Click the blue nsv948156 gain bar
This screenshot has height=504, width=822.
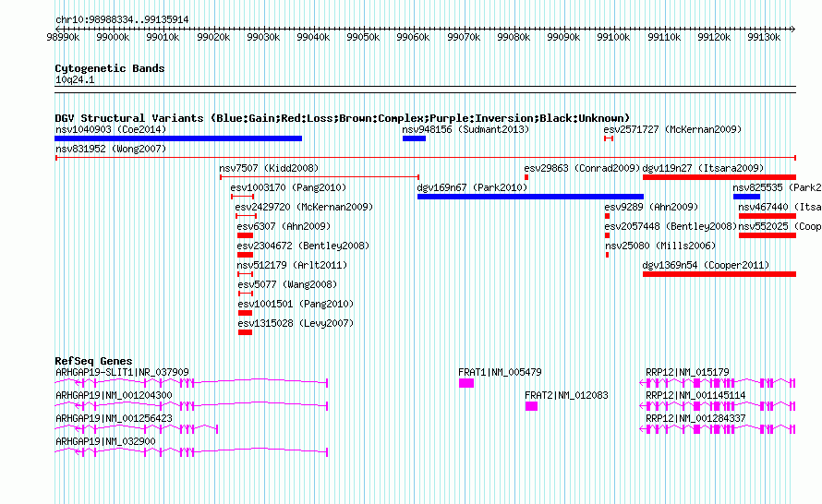(414, 138)
